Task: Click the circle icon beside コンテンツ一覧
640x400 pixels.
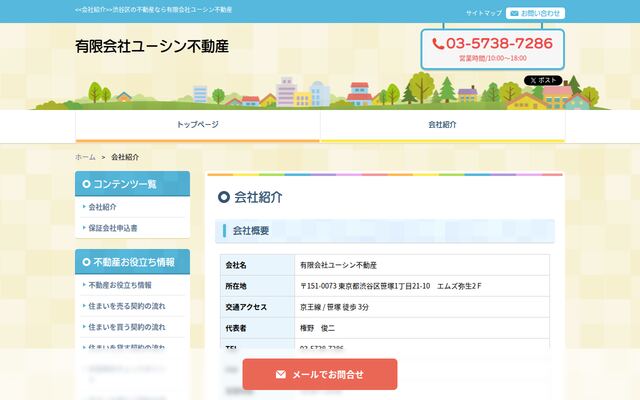Action: tap(86, 184)
